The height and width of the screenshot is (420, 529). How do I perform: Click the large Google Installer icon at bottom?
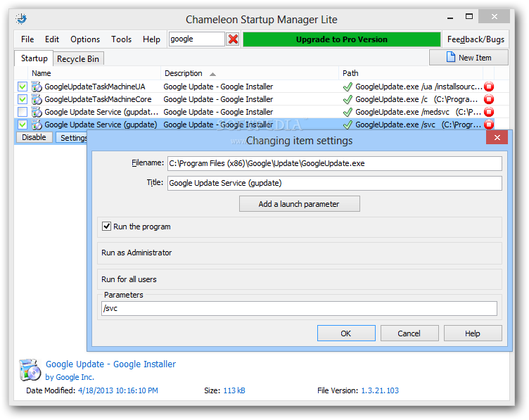[x=30, y=370]
